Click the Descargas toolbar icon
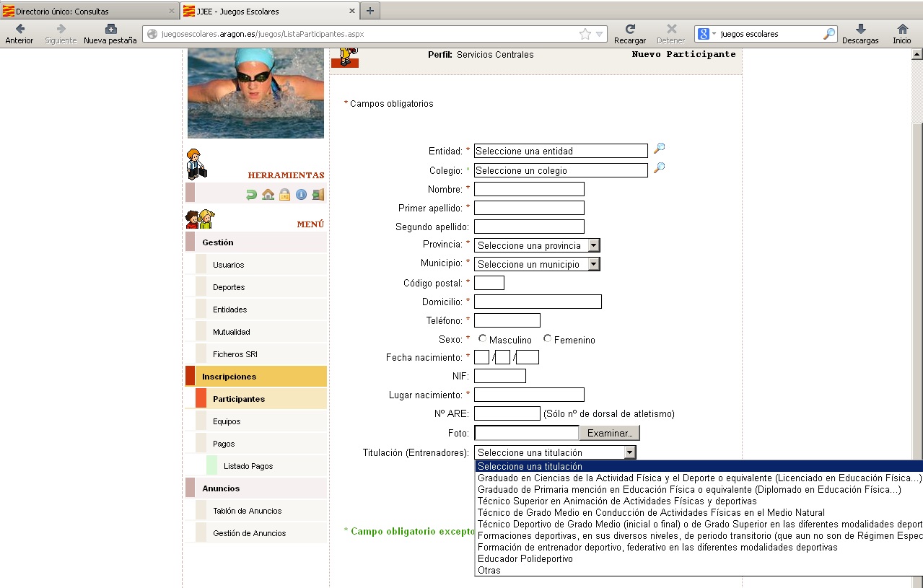923x588 pixels. 860,33
